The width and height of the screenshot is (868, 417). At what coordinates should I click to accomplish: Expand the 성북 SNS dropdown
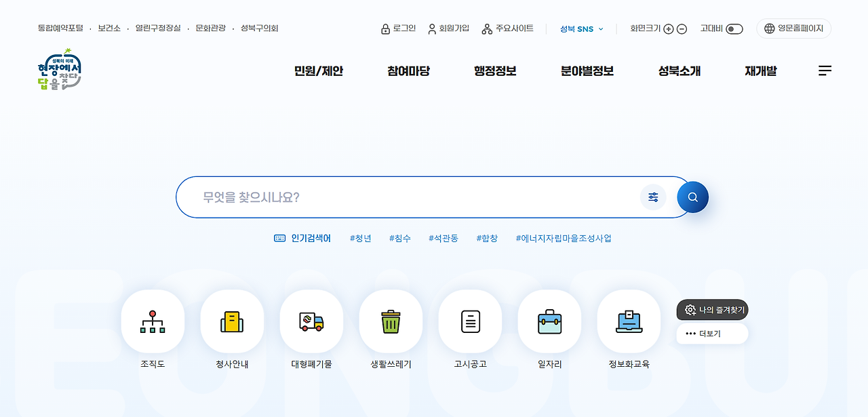tap(582, 28)
